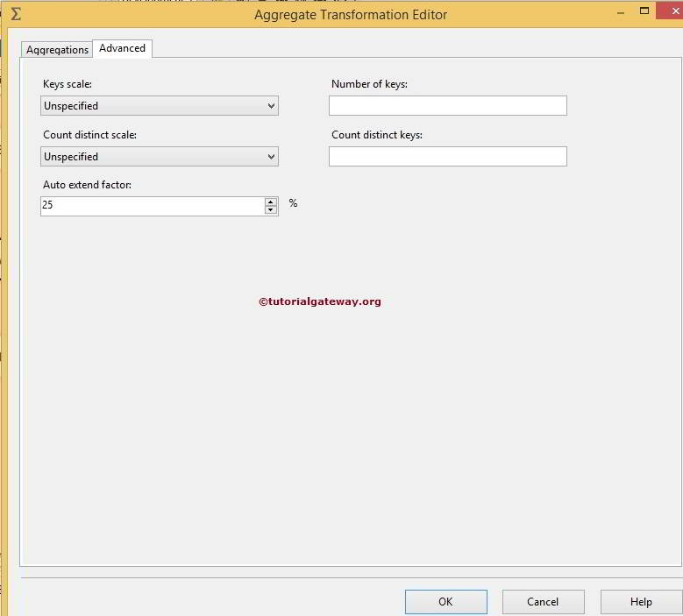The width and height of the screenshot is (683, 616).
Task: Click the 'Auto extend factor:' label
Action: coord(87,185)
